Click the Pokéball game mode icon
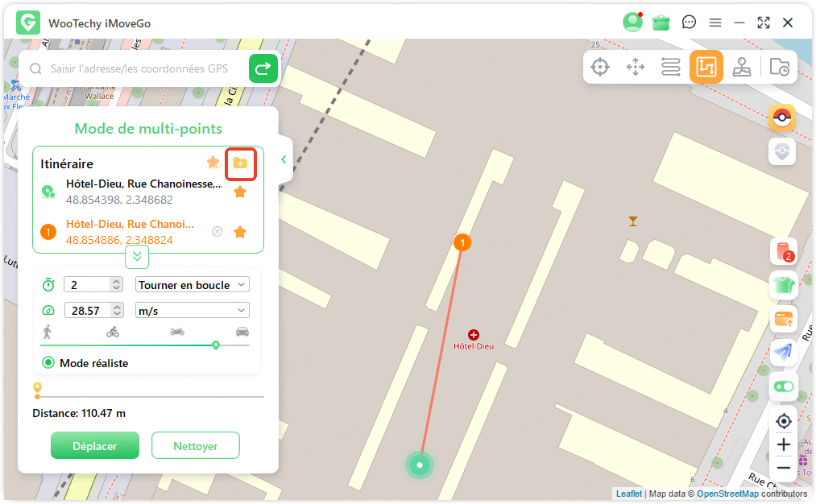816x504 pixels. (x=782, y=118)
